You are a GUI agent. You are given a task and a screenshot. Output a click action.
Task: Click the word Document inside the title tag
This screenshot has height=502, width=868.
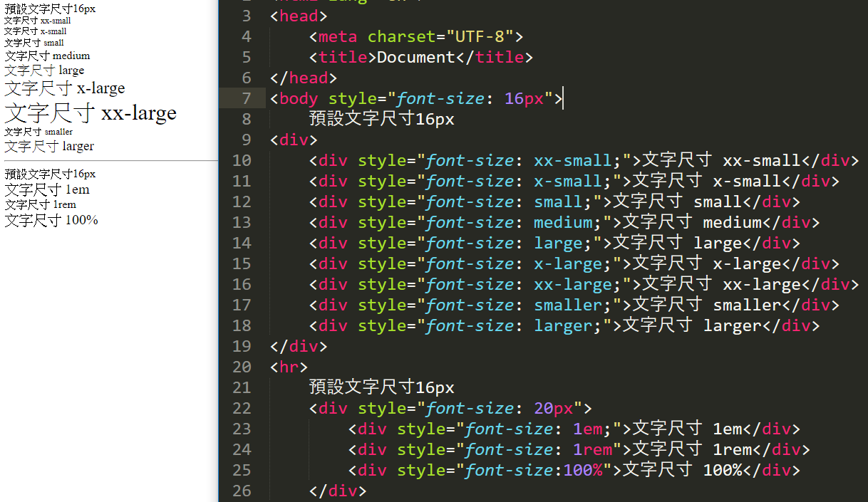pyautogui.click(x=415, y=57)
